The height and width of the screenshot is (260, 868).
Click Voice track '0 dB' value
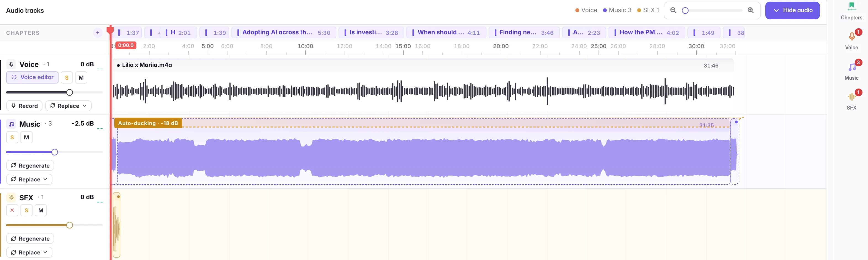87,64
